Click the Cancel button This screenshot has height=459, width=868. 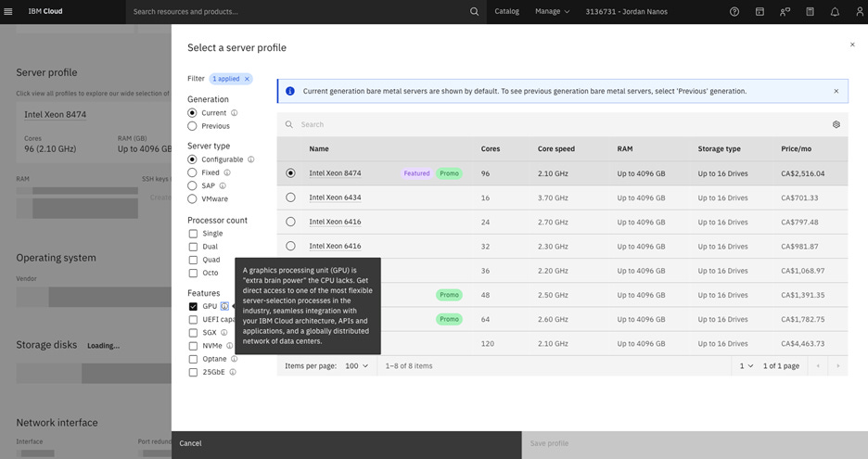pyautogui.click(x=347, y=443)
